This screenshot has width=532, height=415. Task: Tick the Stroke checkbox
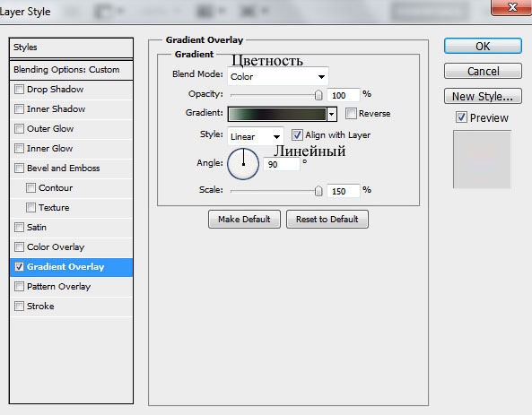[19, 307]
